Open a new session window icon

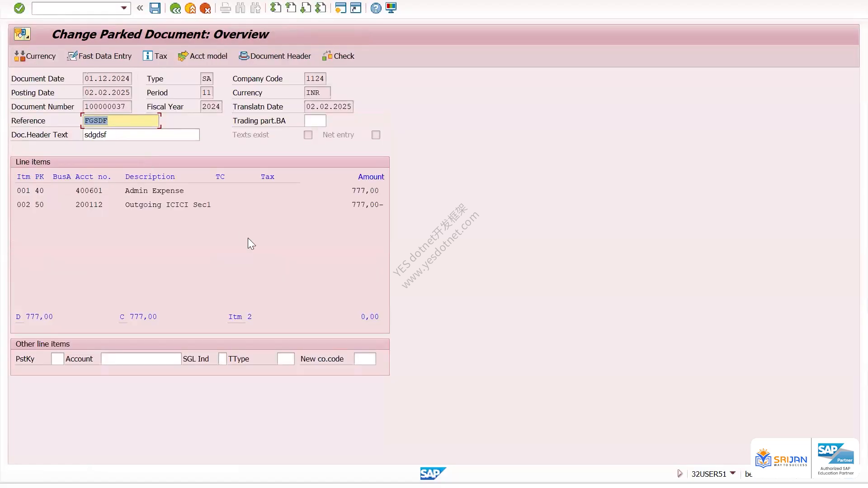(341, 8)
